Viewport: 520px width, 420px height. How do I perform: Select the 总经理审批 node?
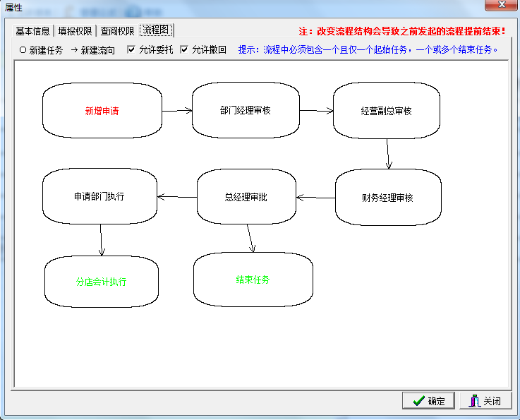coord(246,197)
